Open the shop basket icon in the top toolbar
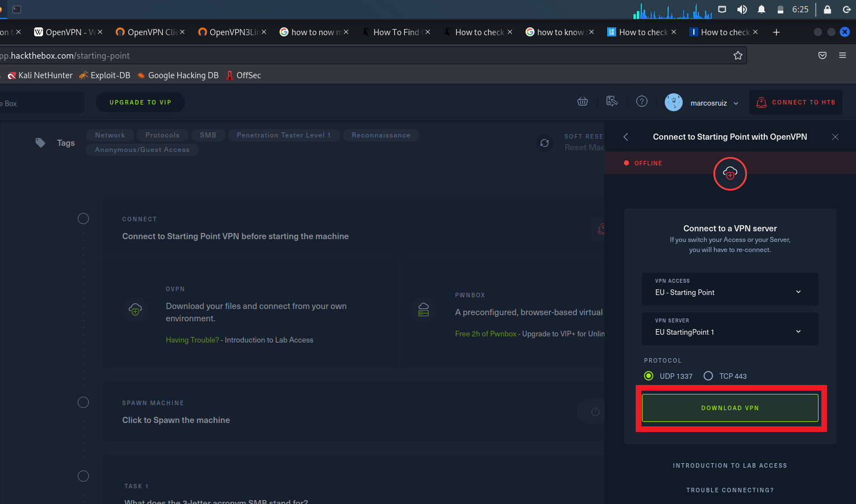The image size is (856, 504). pyautogui.click(x=582, y=101)
